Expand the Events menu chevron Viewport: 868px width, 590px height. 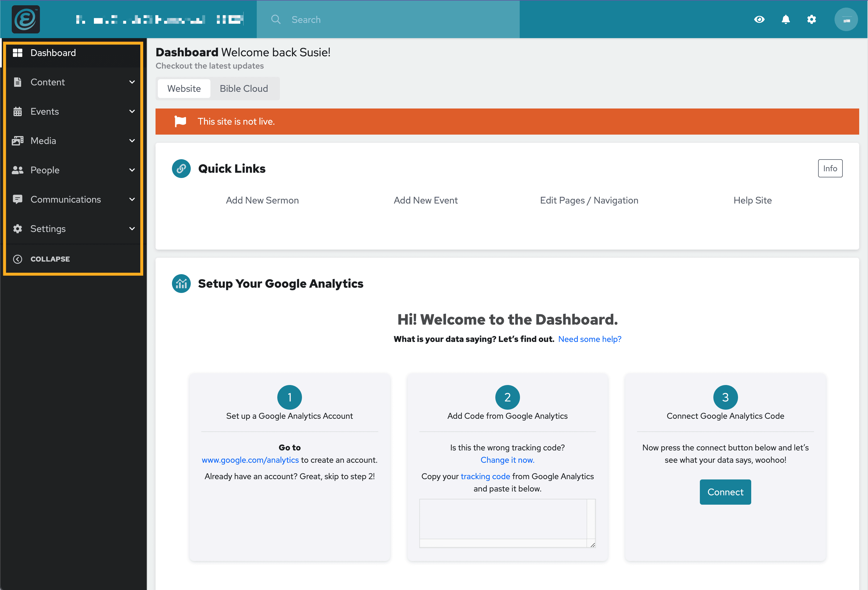coord(132,111)
